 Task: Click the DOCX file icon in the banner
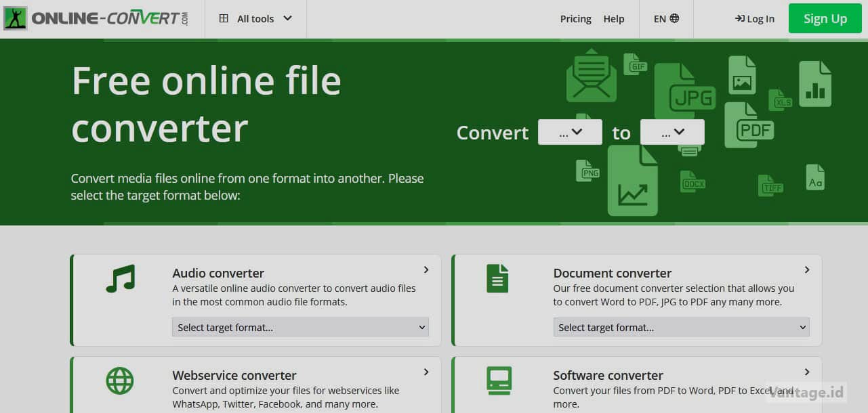[x=692, y=180]
